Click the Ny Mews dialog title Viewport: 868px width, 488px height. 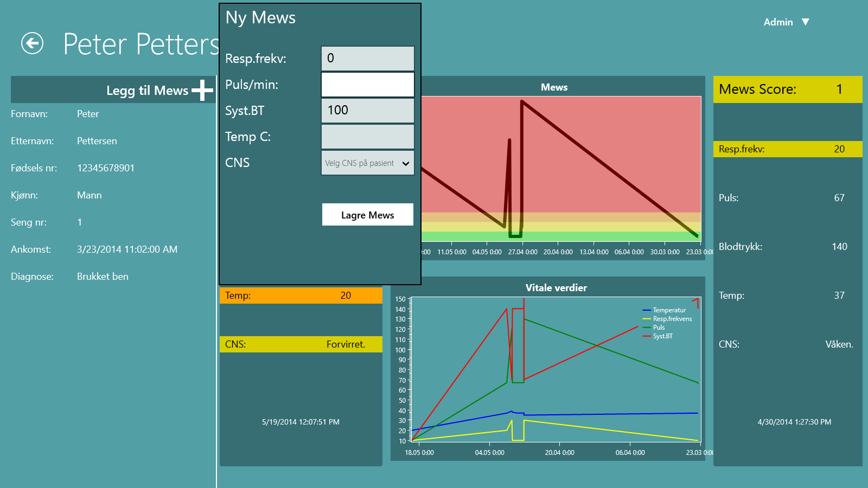point(260,18)
